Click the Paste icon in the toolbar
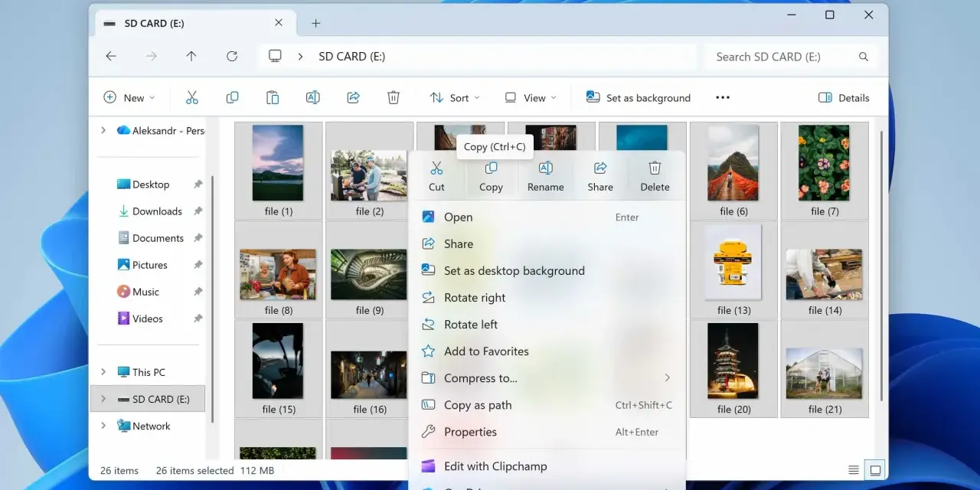This screenshot has height=490, width=980. pyautogui.click(x=273, y=97)
